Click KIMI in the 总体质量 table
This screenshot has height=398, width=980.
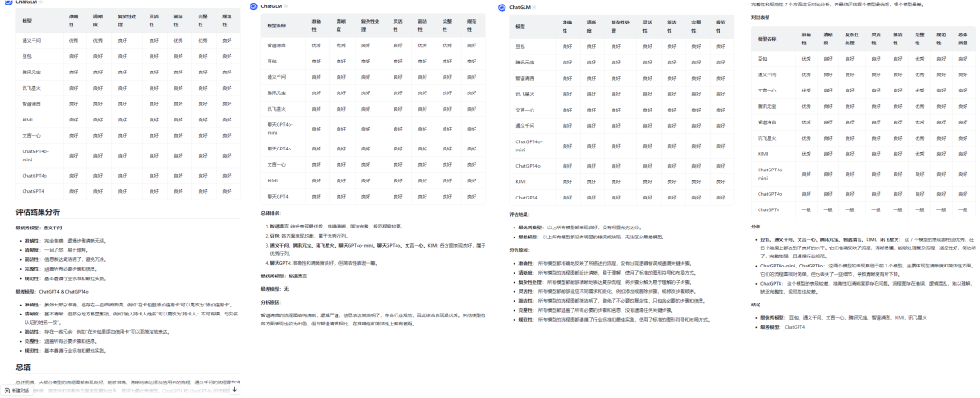point(763,153)
